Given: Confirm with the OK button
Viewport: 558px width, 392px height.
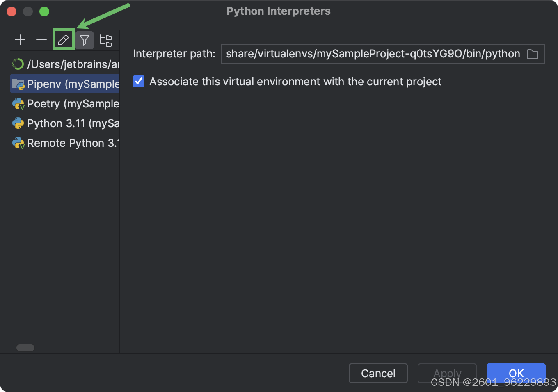Looking at the screenshot, I should tap(516, 373).
